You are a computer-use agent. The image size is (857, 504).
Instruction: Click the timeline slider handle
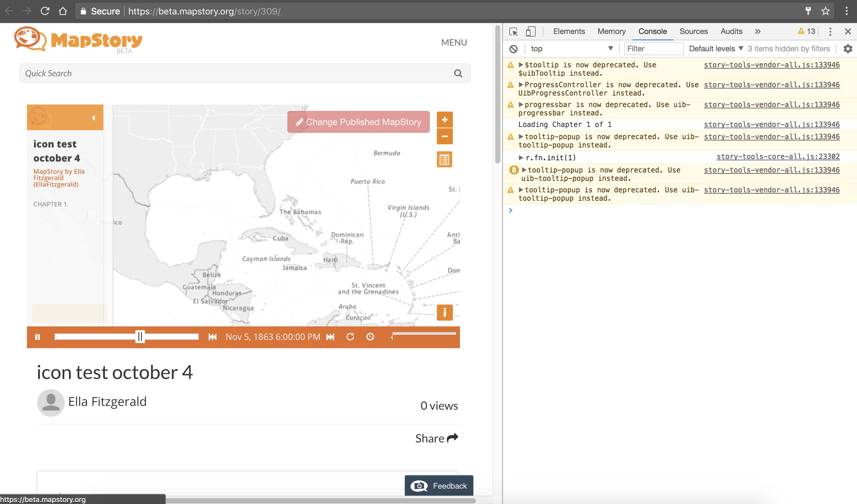tap(140, 337)
